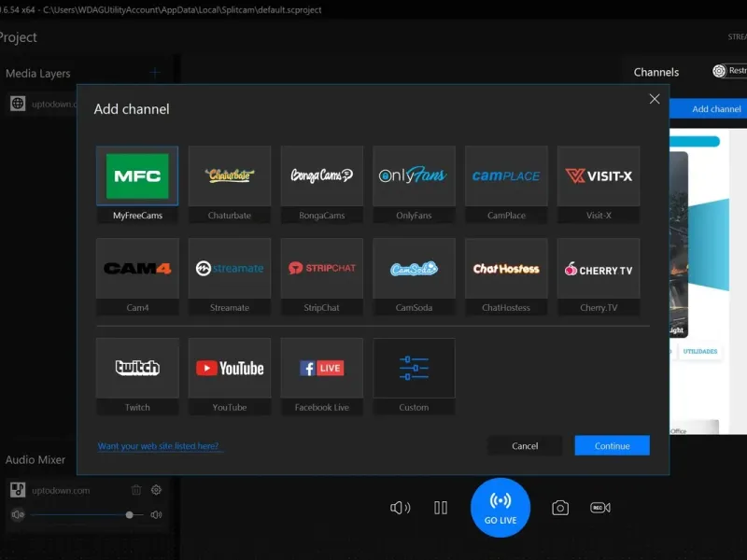Pause the preview with pause icon
747x560 pixels.
(x=441, y=508)
